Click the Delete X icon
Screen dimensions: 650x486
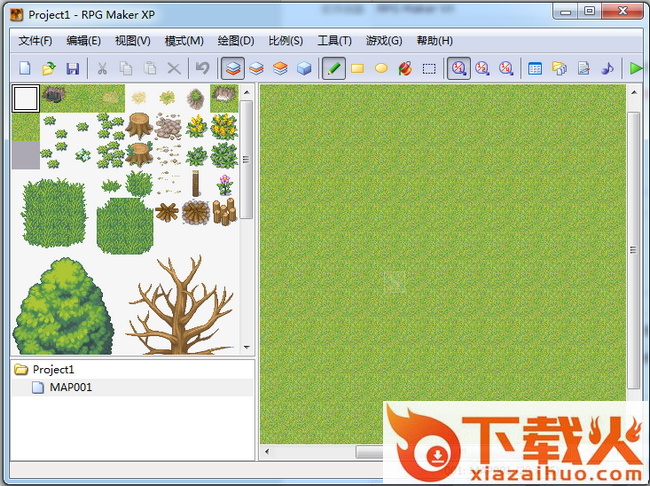point(174,68)
